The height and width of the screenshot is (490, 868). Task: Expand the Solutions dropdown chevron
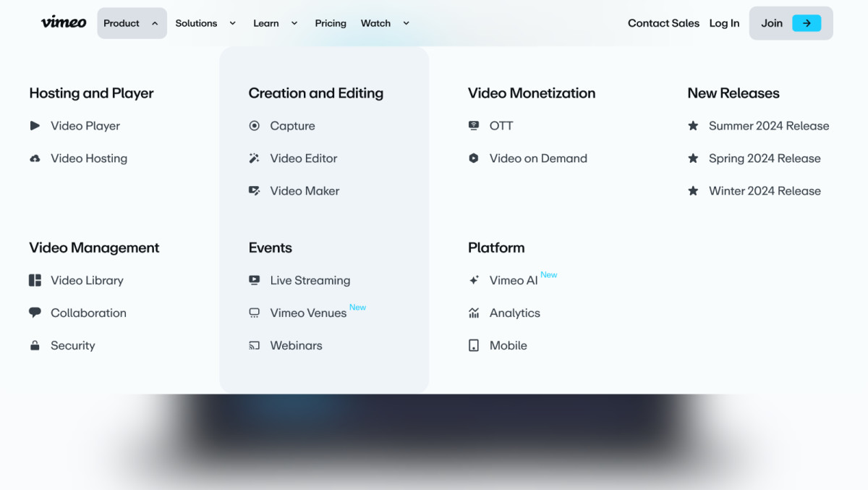tap(232, 23)
